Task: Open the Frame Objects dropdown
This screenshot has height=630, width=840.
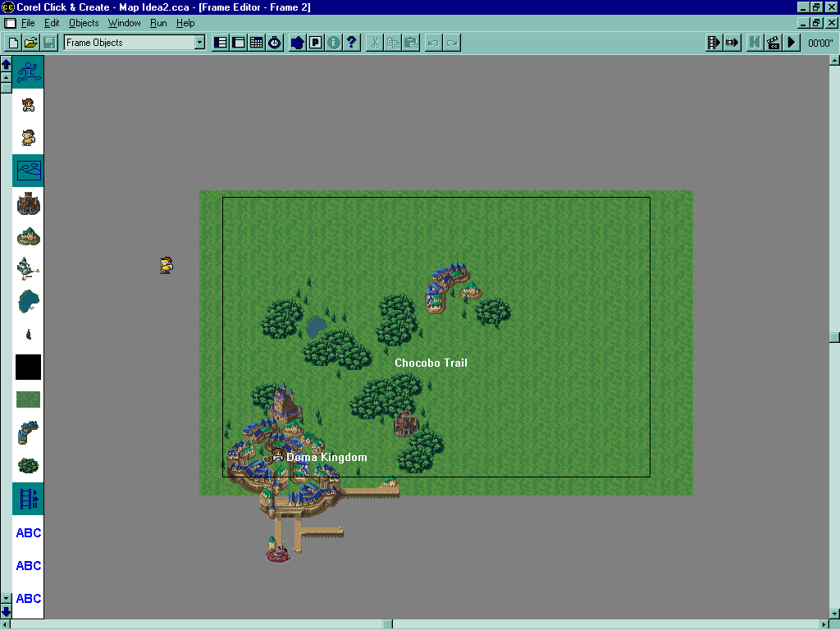Action: pyautogui.click(x=199, y=43)
